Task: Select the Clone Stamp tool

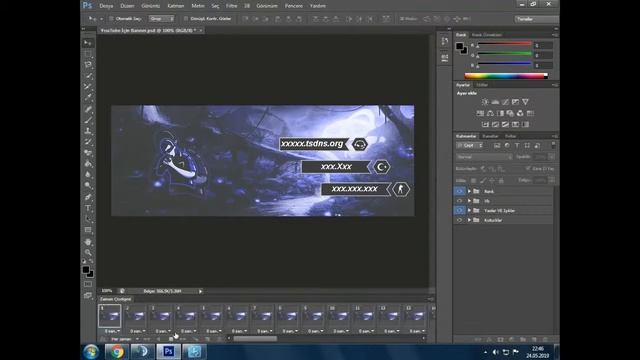Action: (88, 131)
